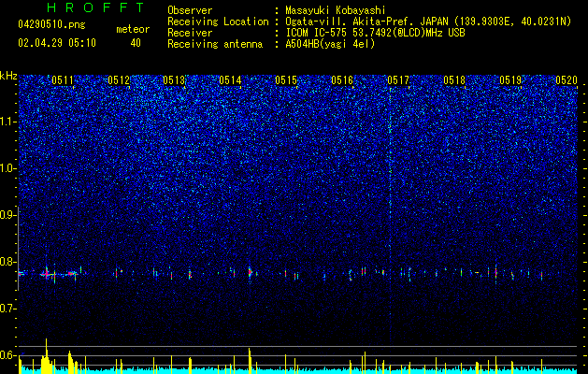Click the 0513 time marker

click(x=175, y=80)
